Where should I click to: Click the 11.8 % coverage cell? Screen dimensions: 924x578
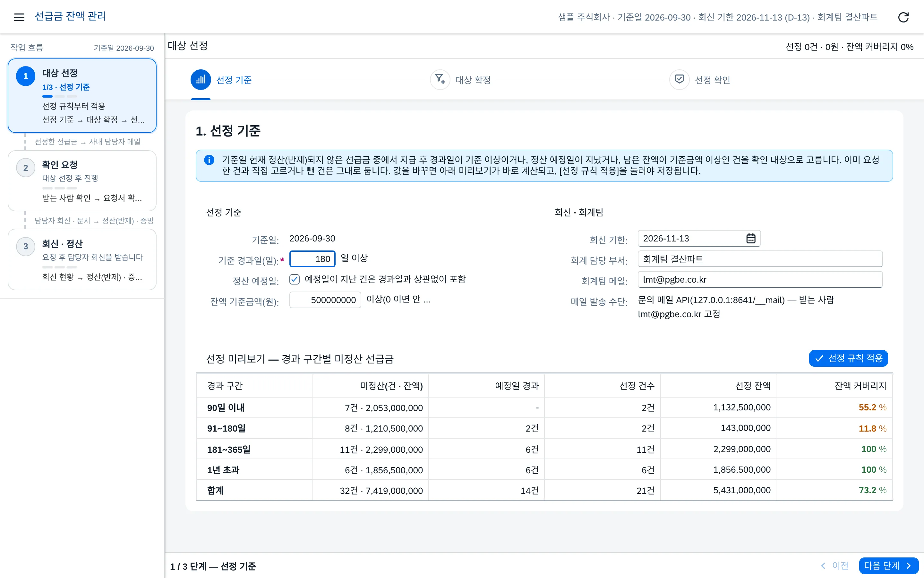[834, 428]
